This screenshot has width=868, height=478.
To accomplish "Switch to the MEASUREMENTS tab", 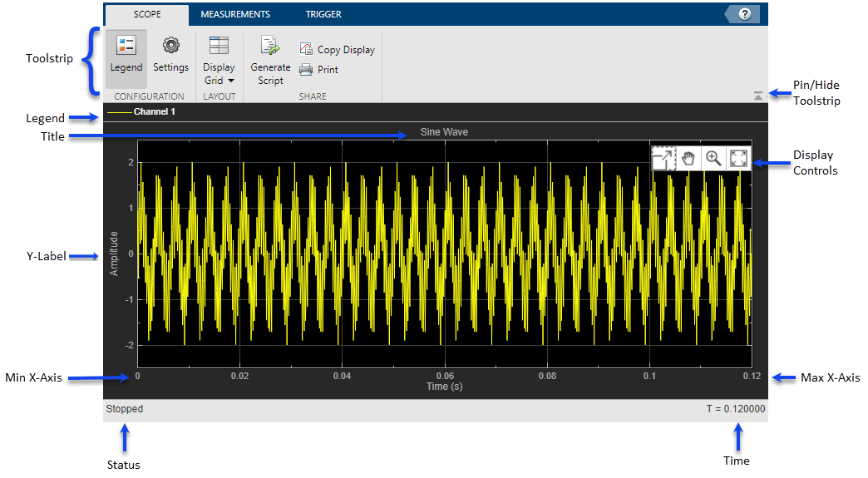I will click(235, 14).
